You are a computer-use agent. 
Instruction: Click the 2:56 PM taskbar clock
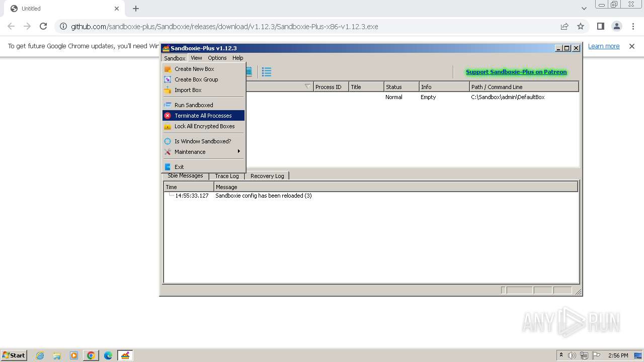click(x=618, y=355)
